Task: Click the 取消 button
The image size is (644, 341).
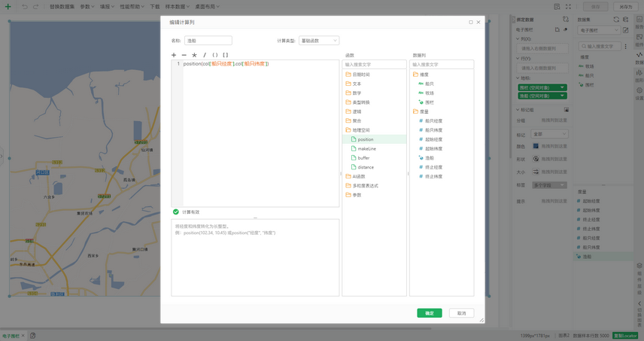Action: 461,313
